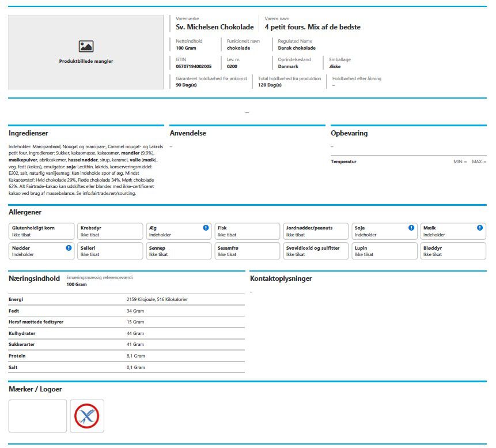Select the Protein value 8,1 Gram
This screenshot has height=448, width=496.
pos(136,356)
